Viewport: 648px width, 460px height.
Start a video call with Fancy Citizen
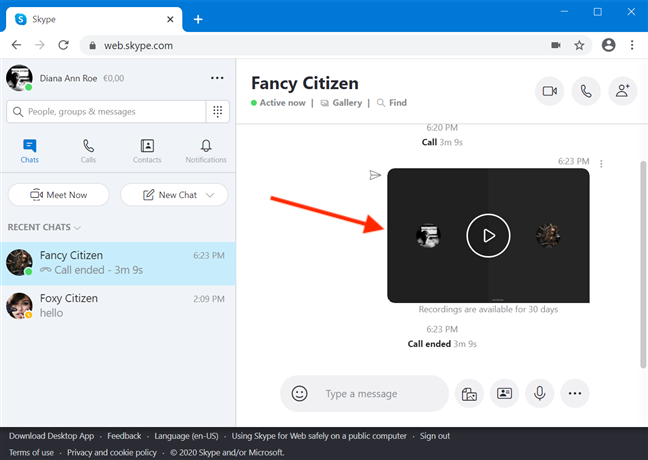(549, 91)
